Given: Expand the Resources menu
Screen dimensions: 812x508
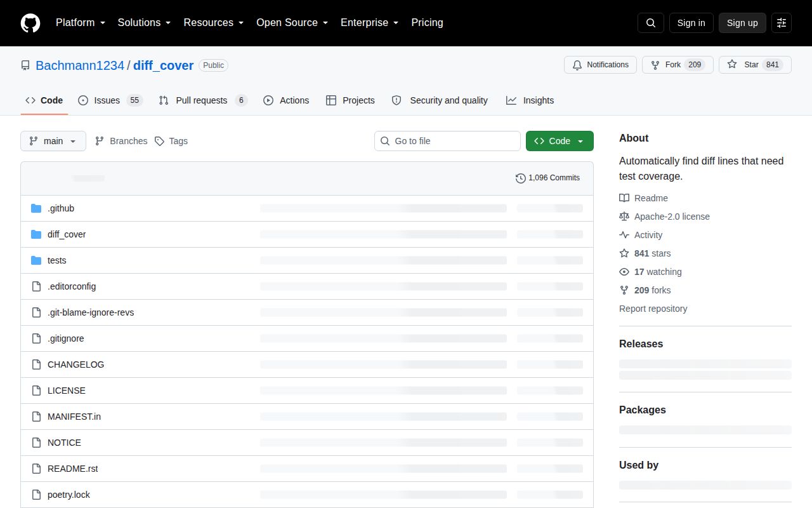Looking at the screenshot, I should tap(213, 23).
